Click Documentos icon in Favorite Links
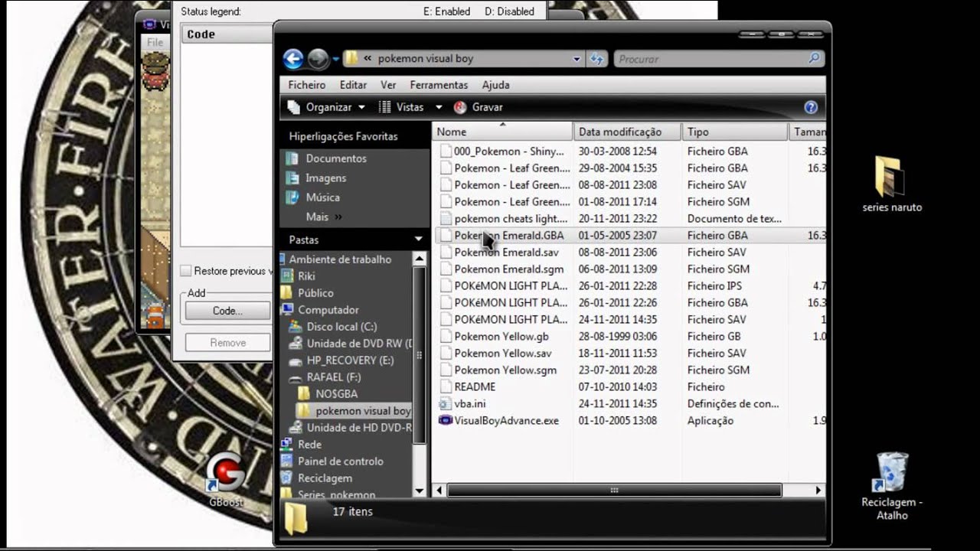The image size is (980, 551). pyautogui.click(x=292, y=158)
